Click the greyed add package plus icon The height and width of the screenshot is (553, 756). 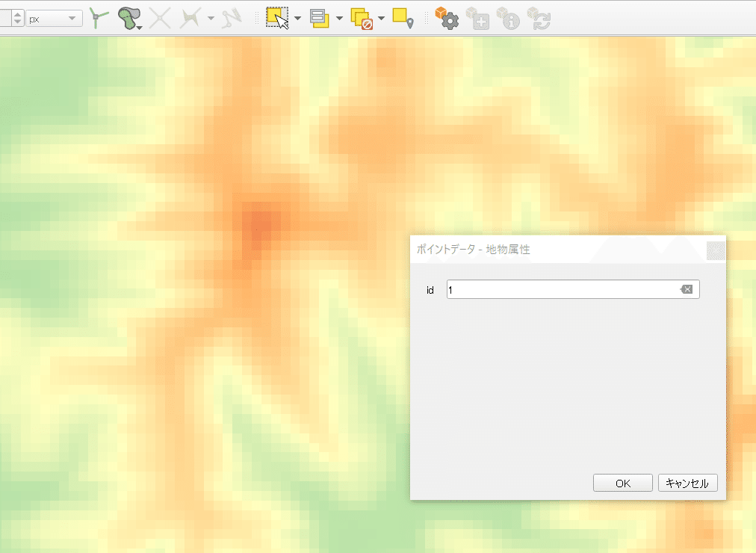pos(478,19)
